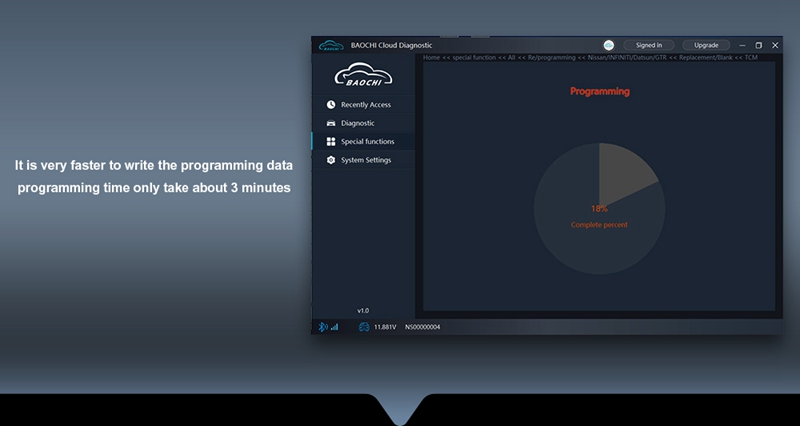
Task: Click the NS00000004 serial number
Action: click(x=422, y=327)
